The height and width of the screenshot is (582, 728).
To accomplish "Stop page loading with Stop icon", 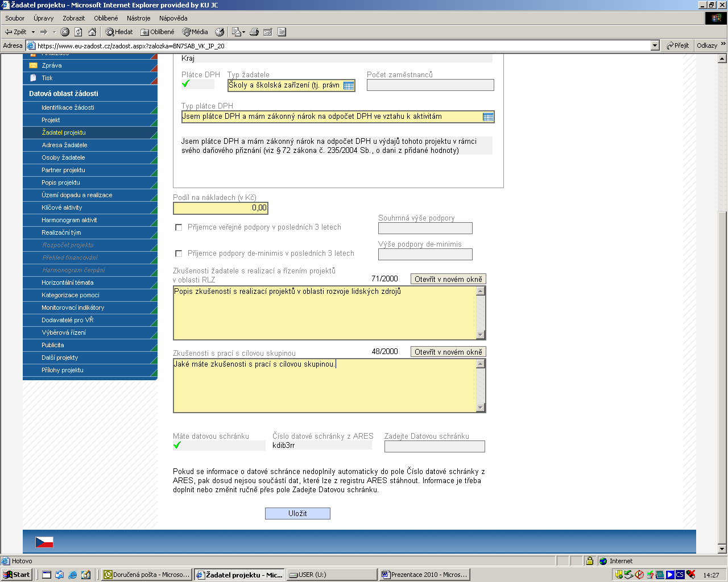I will pyautogui.click(x=65, y=32).
